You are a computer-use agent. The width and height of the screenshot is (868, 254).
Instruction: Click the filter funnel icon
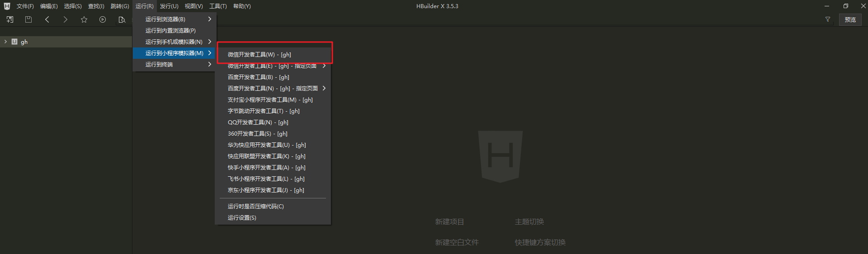[x=828, y=19]
